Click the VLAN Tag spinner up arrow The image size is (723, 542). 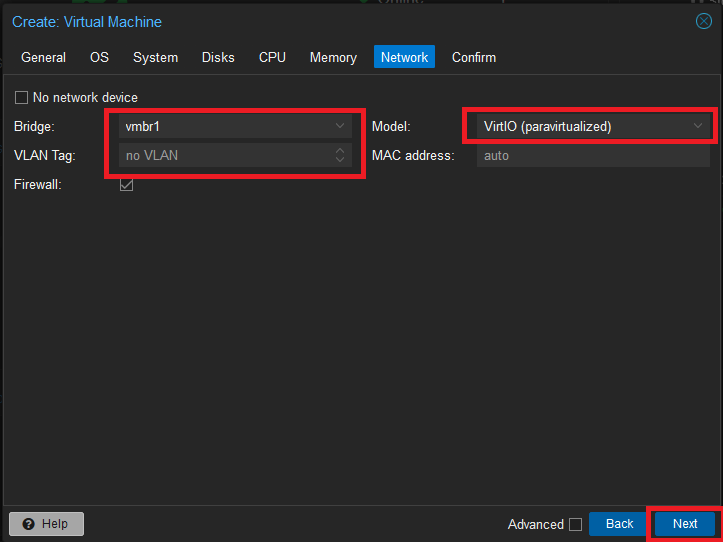click(340, 150)
